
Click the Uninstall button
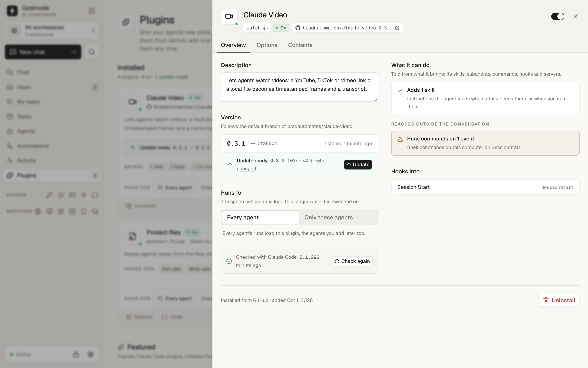pos(559,300)
